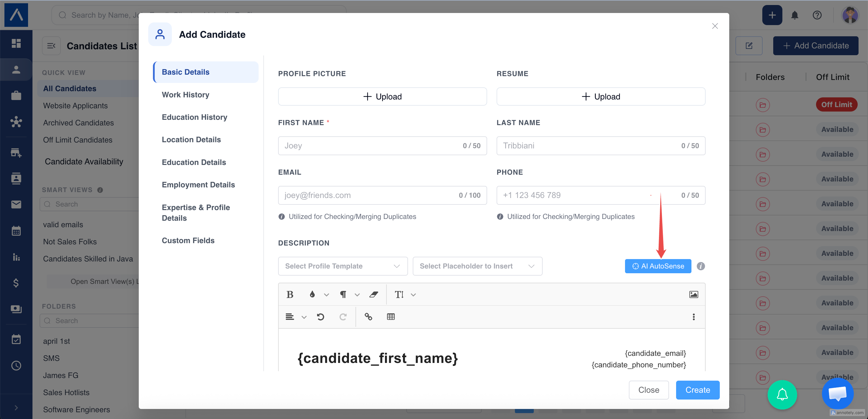Show AI AutoSense info tooltip
The image size is (868, 419).
pyautogui.click(x=701, y=266)
